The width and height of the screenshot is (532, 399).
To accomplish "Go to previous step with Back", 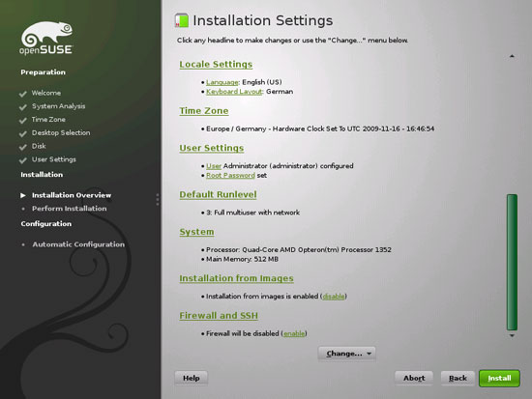I will (458, 378).
